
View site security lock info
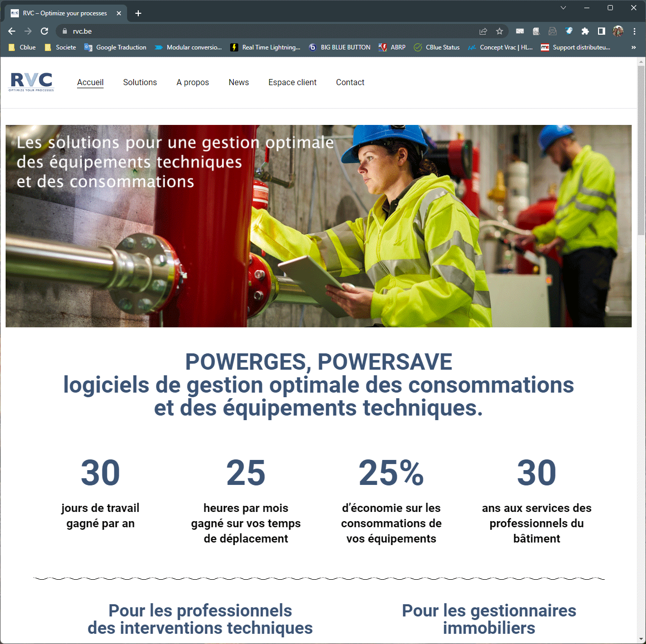pos(64,31)
